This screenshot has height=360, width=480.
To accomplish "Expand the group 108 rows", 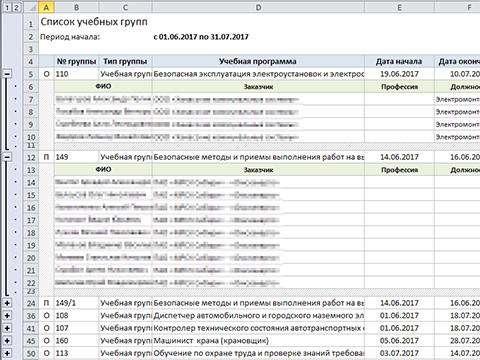I will pos(7,315).
